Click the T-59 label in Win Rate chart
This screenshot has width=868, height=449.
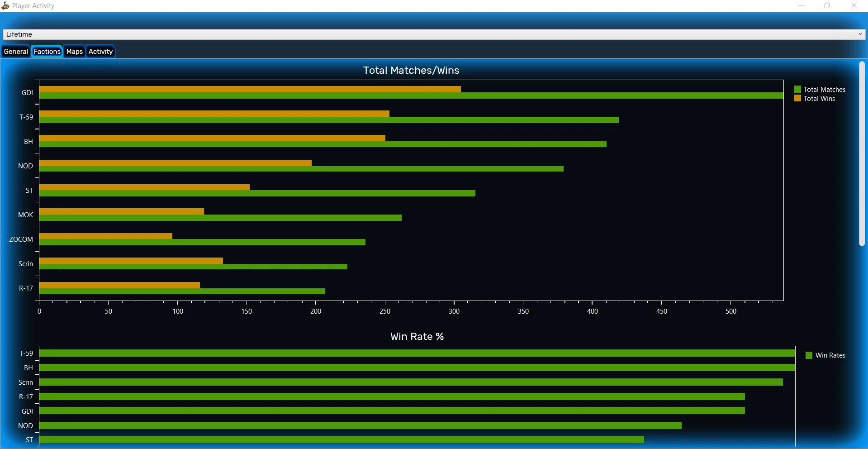point(26,353)
